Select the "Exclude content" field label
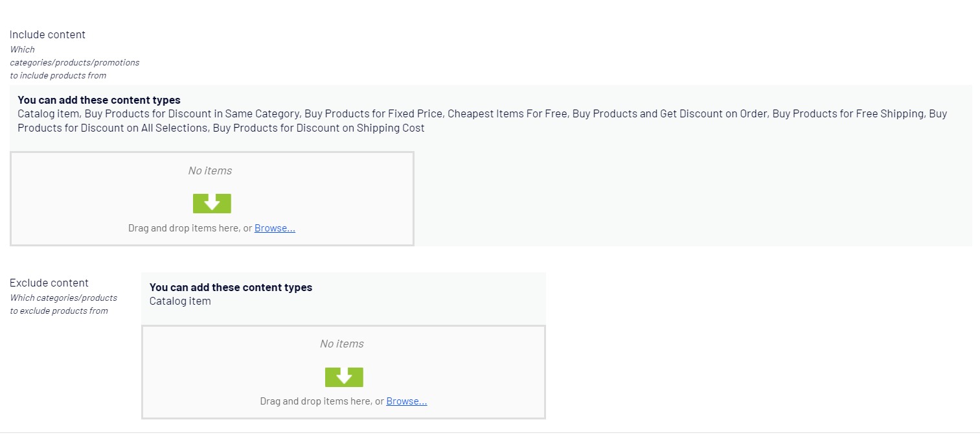The height and width of the screenshot is (435, 980). point(49,283)
